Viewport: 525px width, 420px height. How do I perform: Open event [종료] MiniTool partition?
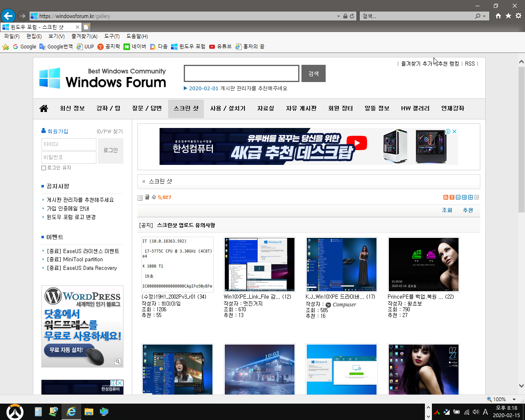pyautogui.click(x=75, y=259)
